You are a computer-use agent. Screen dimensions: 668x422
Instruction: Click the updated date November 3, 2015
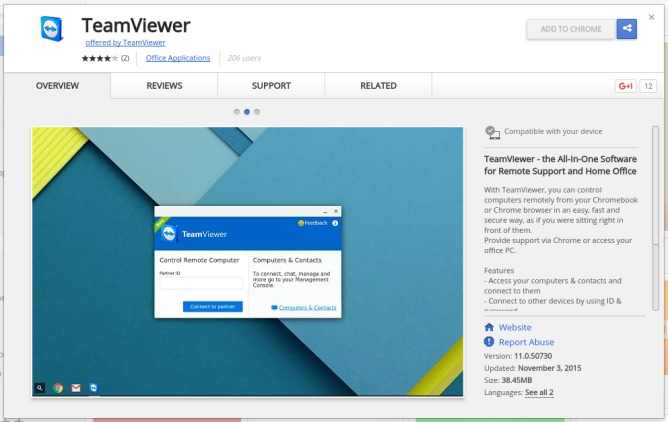click(550, 368)
